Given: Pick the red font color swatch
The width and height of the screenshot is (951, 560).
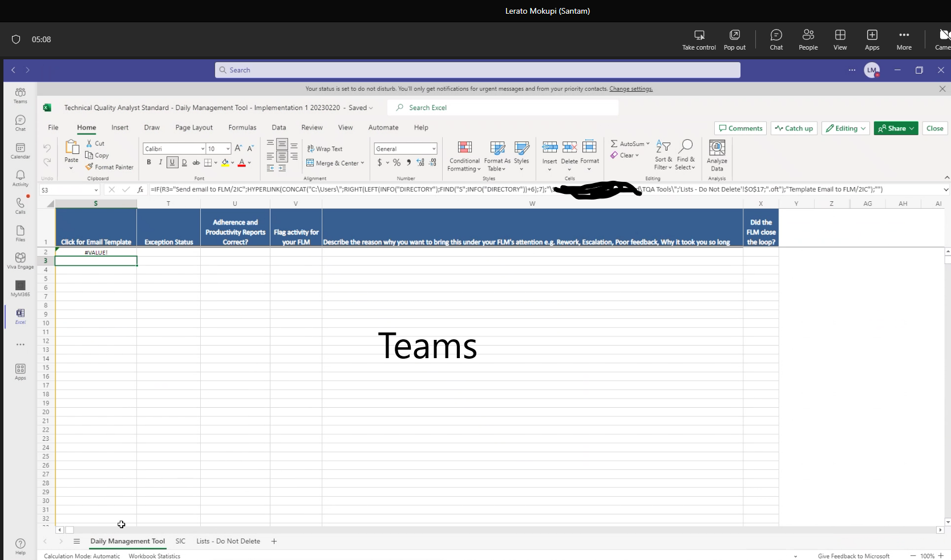Looking at the screenshot, I should pos(242,163).
